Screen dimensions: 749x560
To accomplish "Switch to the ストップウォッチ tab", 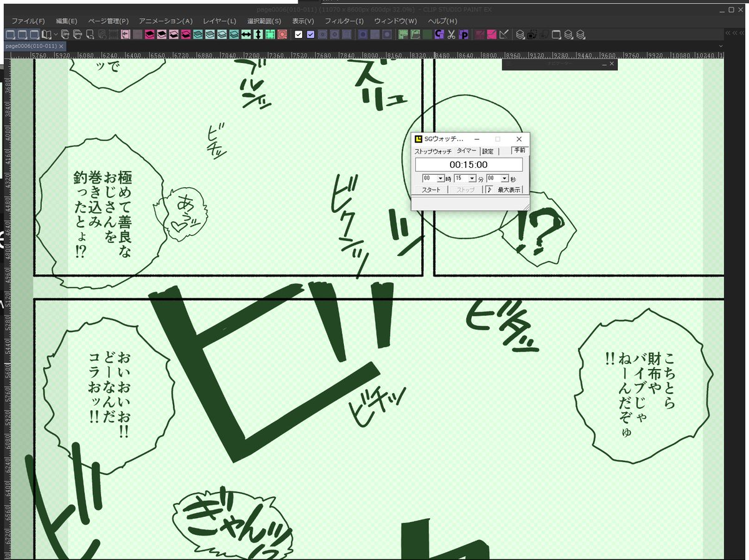I will (433, 151).
